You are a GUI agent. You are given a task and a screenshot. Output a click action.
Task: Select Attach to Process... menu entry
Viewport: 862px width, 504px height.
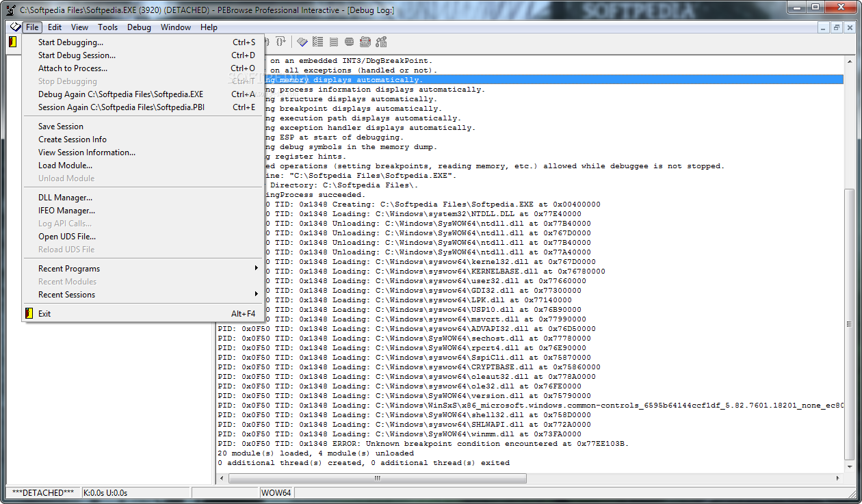(143, 68)
